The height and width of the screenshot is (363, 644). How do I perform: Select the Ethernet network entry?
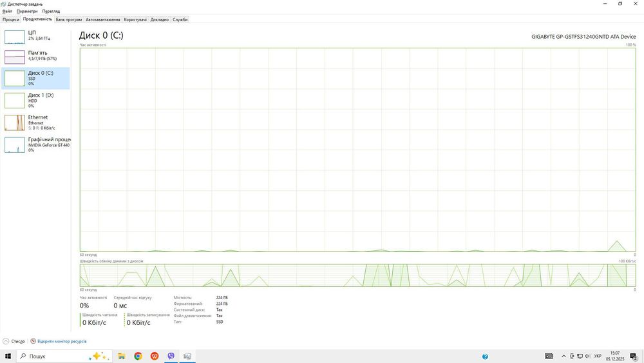pos(35,123)
